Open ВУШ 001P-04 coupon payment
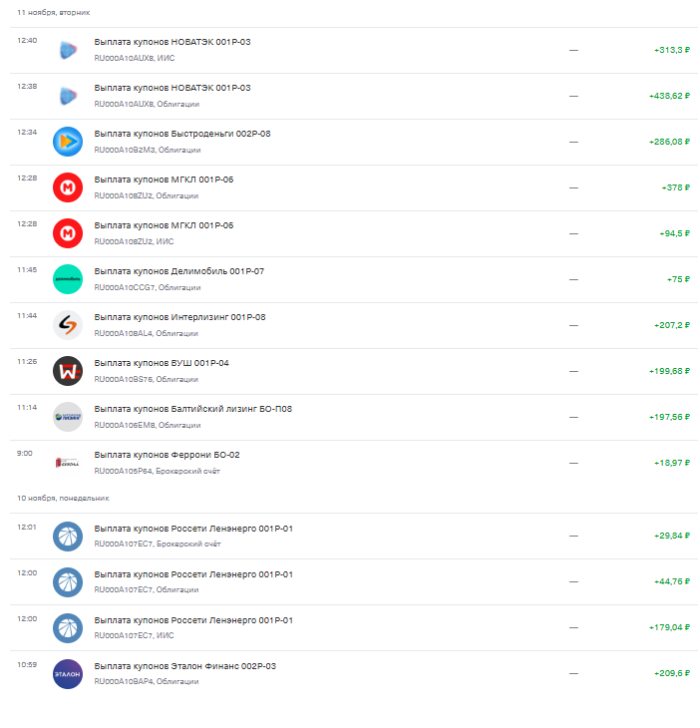 354,371
